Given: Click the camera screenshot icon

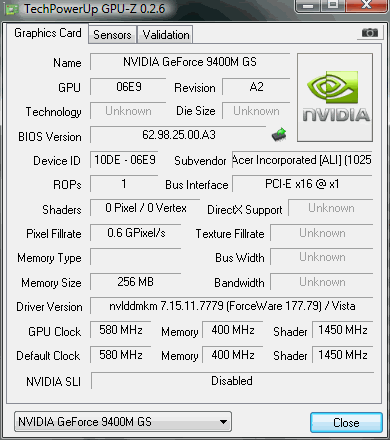Looking at the screenshot, I should click(370, 33).
